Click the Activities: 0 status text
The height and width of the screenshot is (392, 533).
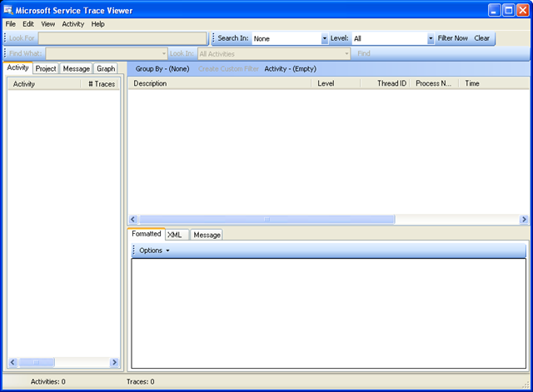(48, 382)
